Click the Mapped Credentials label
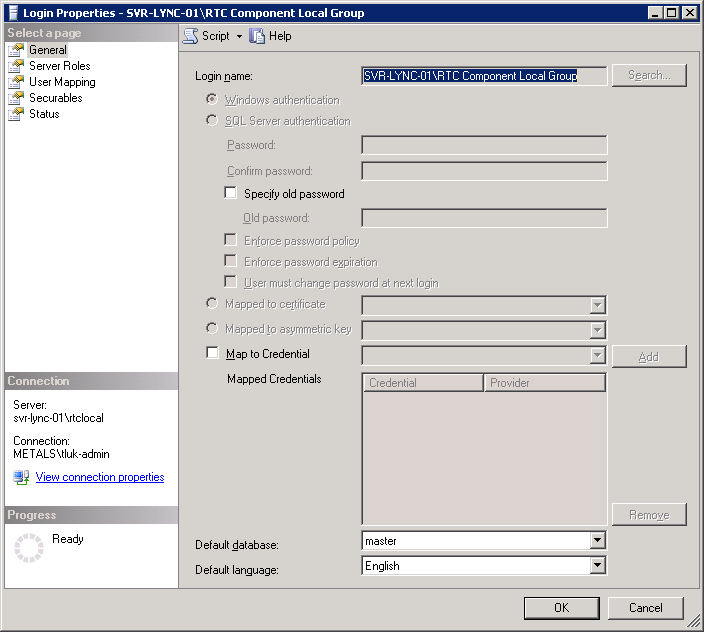This screenshot has height=632, width=704. [274, 379]
